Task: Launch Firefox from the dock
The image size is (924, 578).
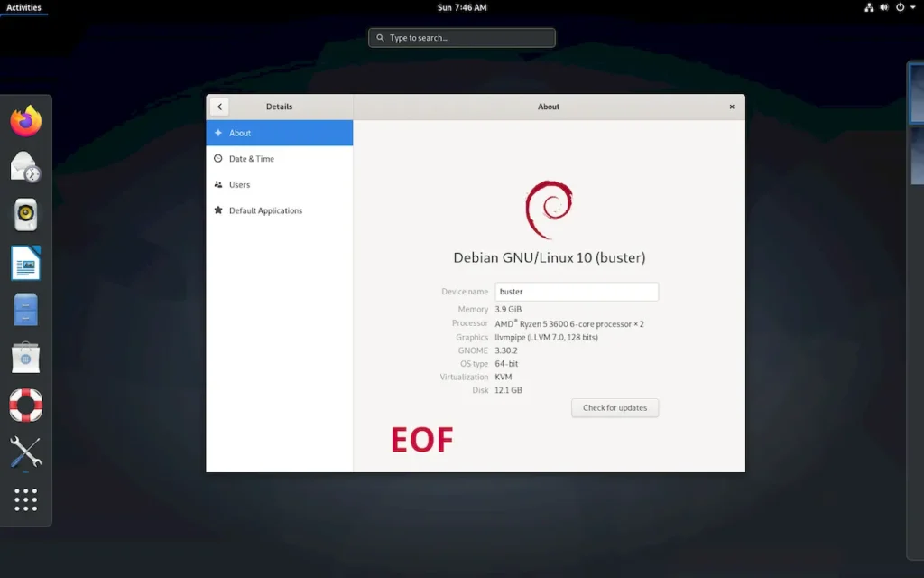Action: tap(25, 121)
